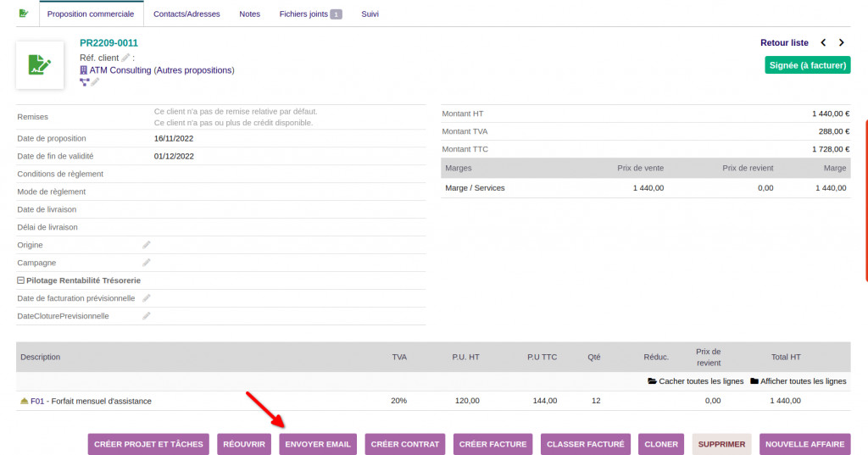
Task: Collapse Pilotage Rentabilité Trésorerie section
Action: (21, 280)
